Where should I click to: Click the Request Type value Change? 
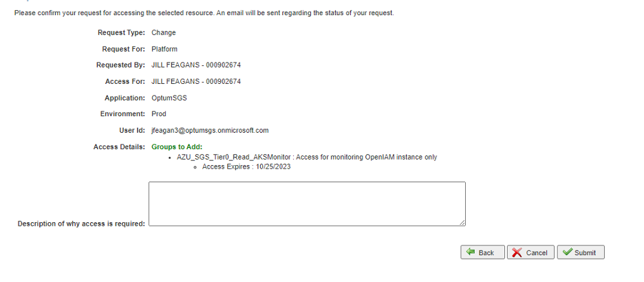pos(164,32)
